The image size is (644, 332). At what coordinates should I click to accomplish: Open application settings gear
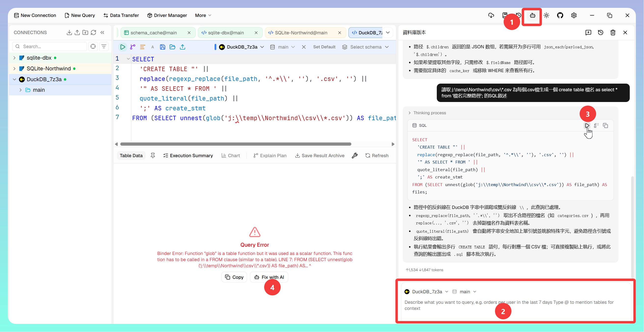point(574,15)
